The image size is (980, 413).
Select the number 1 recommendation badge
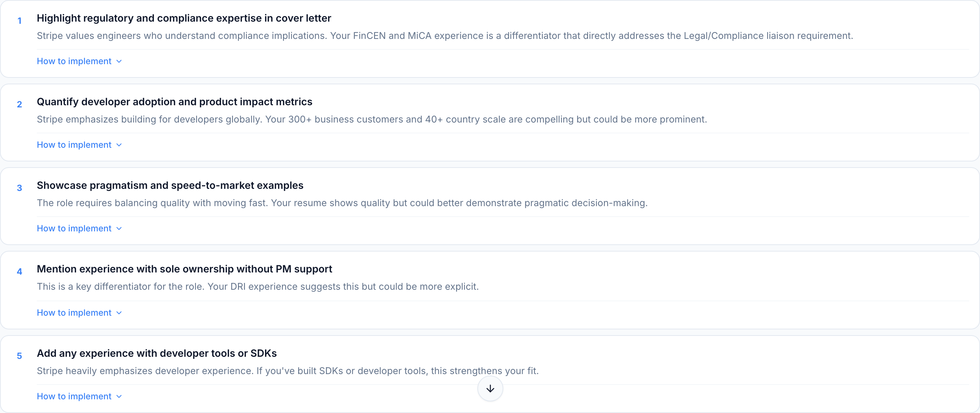tap(19, 21)
